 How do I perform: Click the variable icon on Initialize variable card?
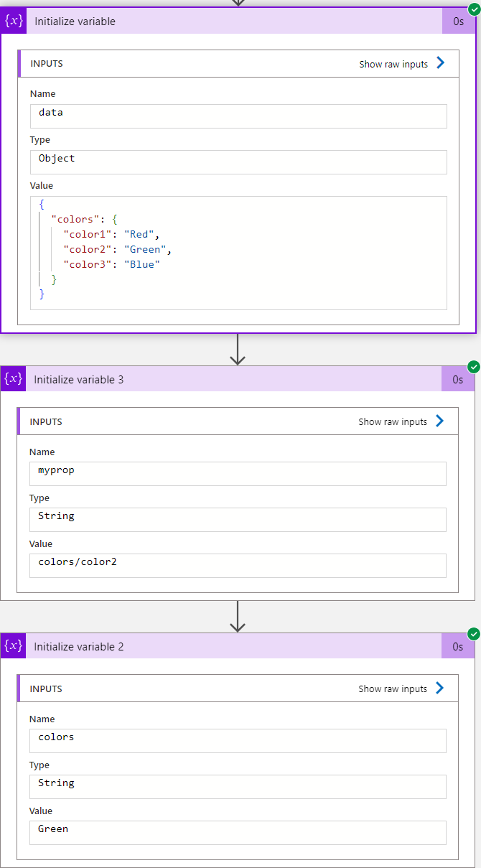[14, 22]
